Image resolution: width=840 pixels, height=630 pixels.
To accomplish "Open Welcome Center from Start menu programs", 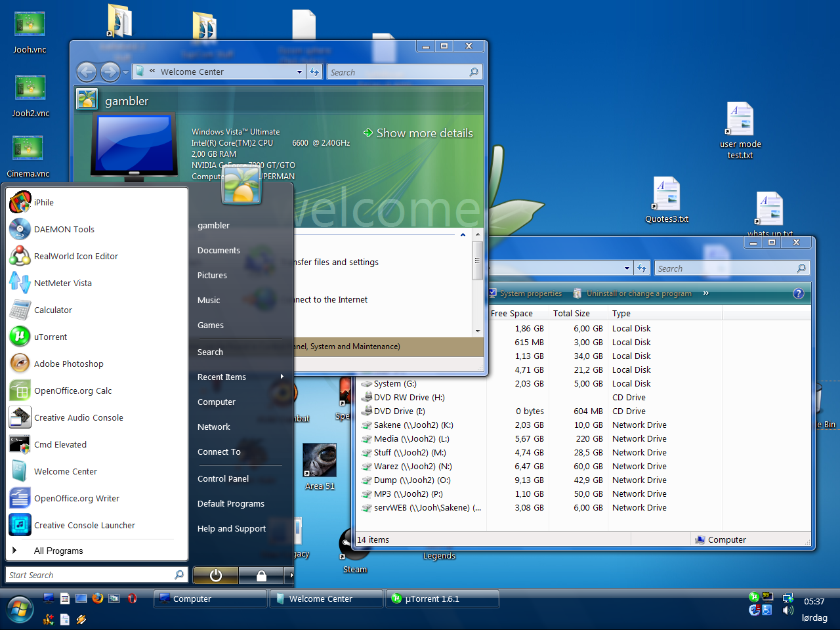I will [97, 471].
